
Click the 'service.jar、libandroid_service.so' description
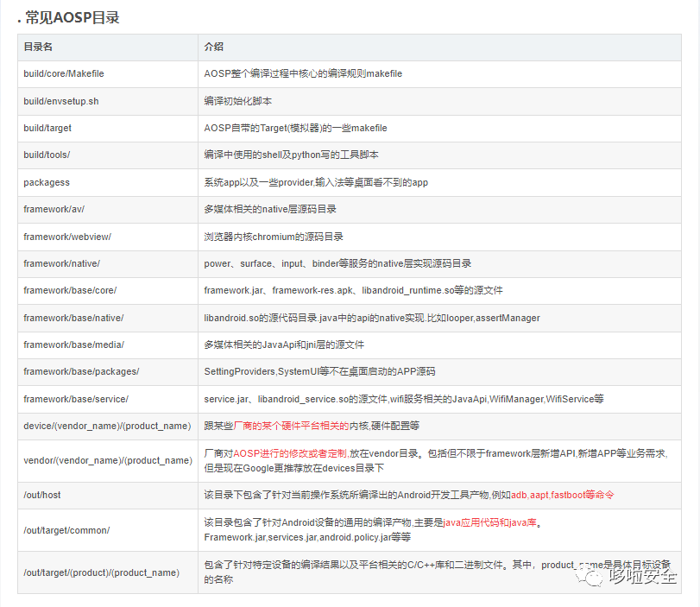coord(404,399)
